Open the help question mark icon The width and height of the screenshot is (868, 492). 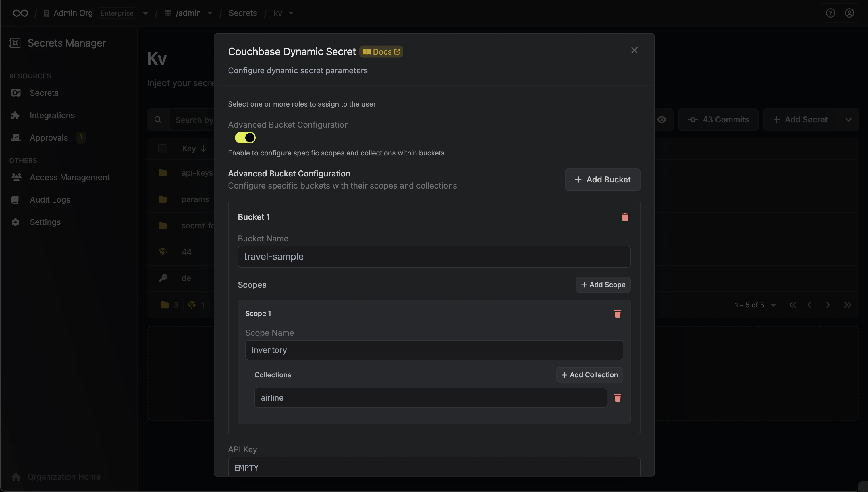point(830,13)
